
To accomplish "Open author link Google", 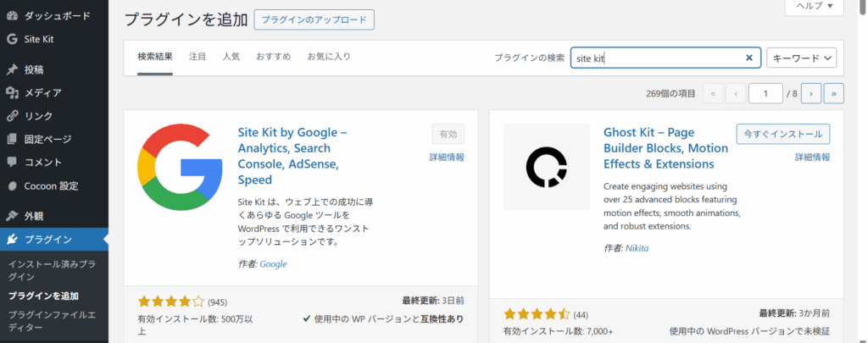I will coord(273,264).
